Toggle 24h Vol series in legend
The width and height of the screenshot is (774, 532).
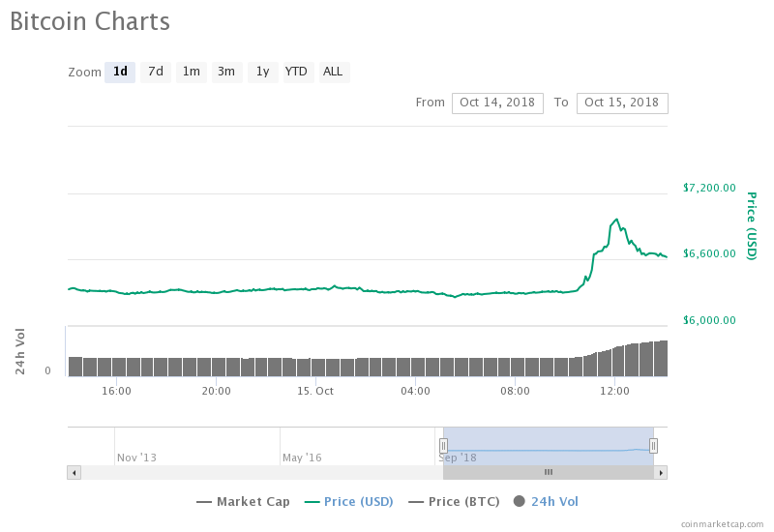click(x=546, y=502)
